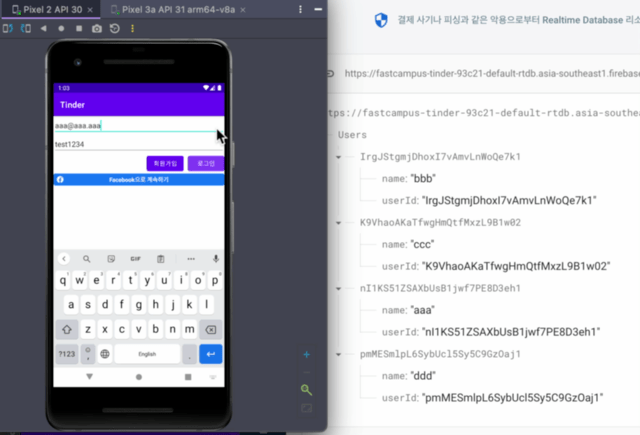Close the Pixel 3a API 31 tab
Viewport: 640px width, 435px height.
click(243, 10)
